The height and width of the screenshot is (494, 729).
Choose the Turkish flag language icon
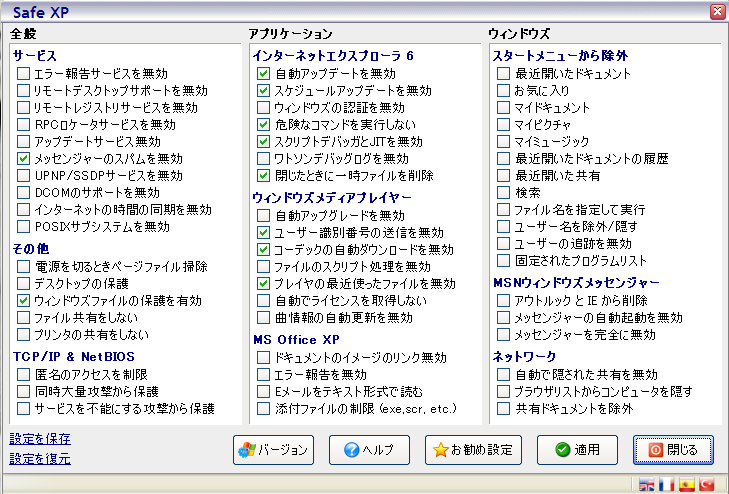point(706,485)
